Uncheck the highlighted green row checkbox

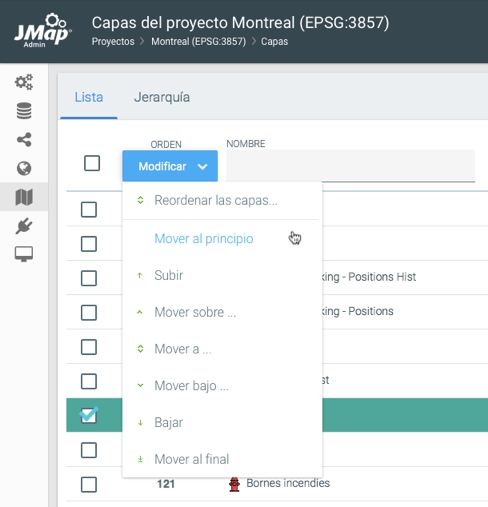[x=89, y=415]
